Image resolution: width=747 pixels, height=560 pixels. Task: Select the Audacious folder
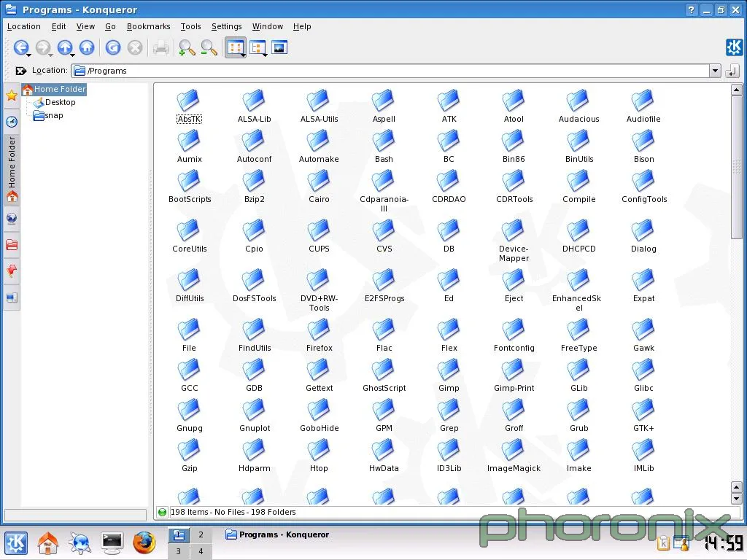(x=578, y=106)
